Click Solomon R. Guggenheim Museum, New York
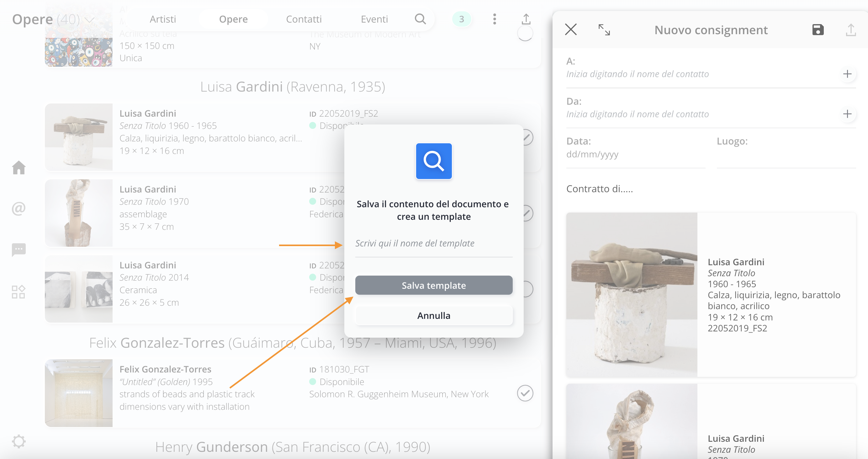Screen dimensions: 868x459 (399, 394)
